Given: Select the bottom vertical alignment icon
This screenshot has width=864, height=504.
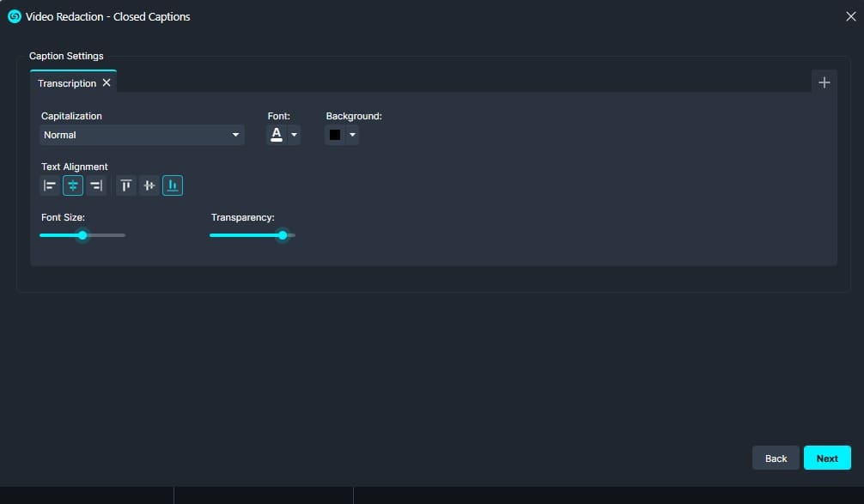Looking at the screenshot, I should point(173,185).
